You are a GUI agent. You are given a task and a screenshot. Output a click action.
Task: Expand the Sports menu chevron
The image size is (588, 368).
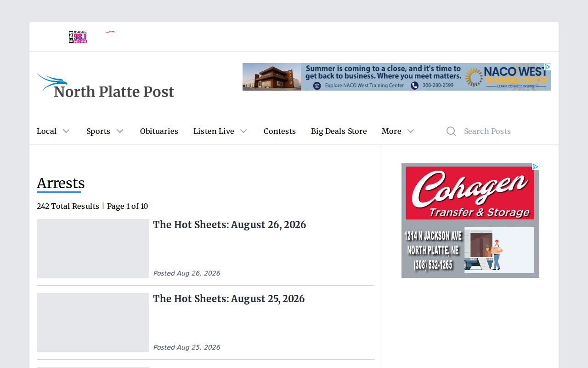[120, 131]
